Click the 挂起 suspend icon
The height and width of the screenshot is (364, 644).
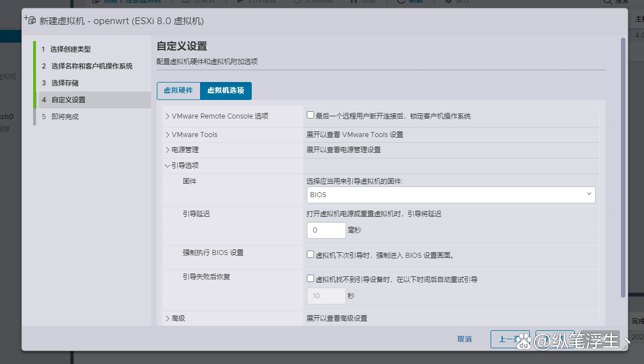pyautogui.click(x=353, y=2)
